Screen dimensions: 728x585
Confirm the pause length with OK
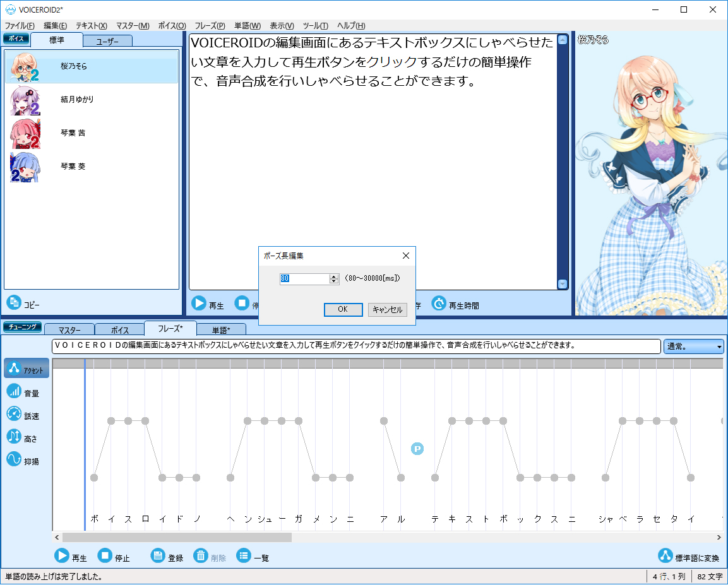343,309
